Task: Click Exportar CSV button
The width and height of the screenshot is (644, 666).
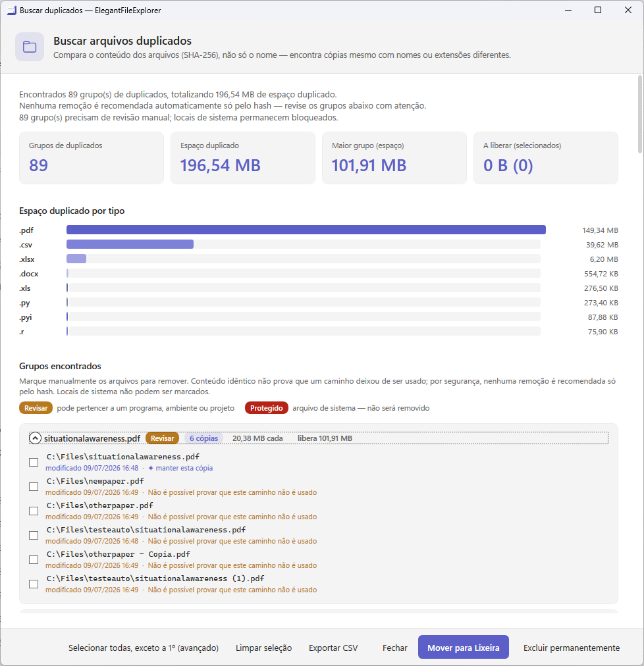Action: 333,648
